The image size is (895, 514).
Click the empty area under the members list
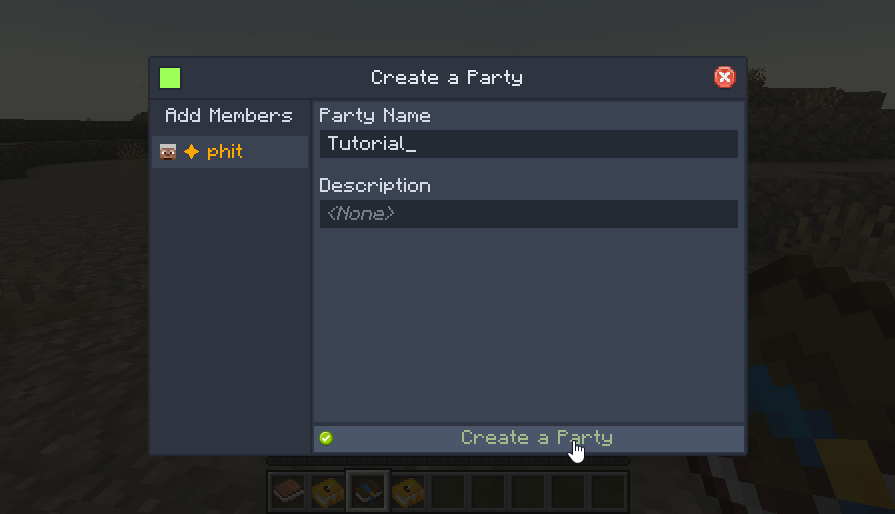(231, 311)
